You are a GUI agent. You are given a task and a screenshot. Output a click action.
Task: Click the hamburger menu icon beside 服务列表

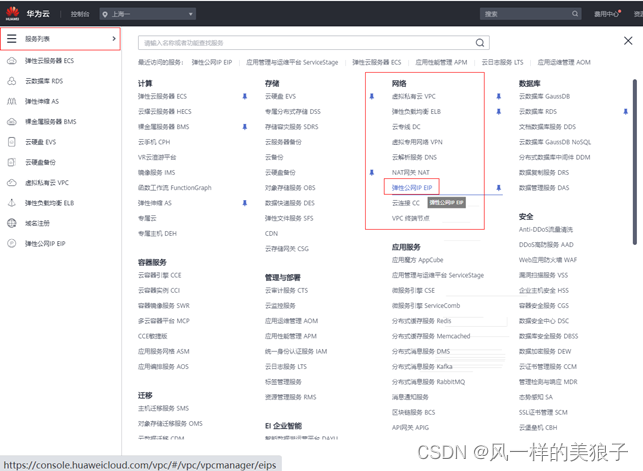click(11, 39)
